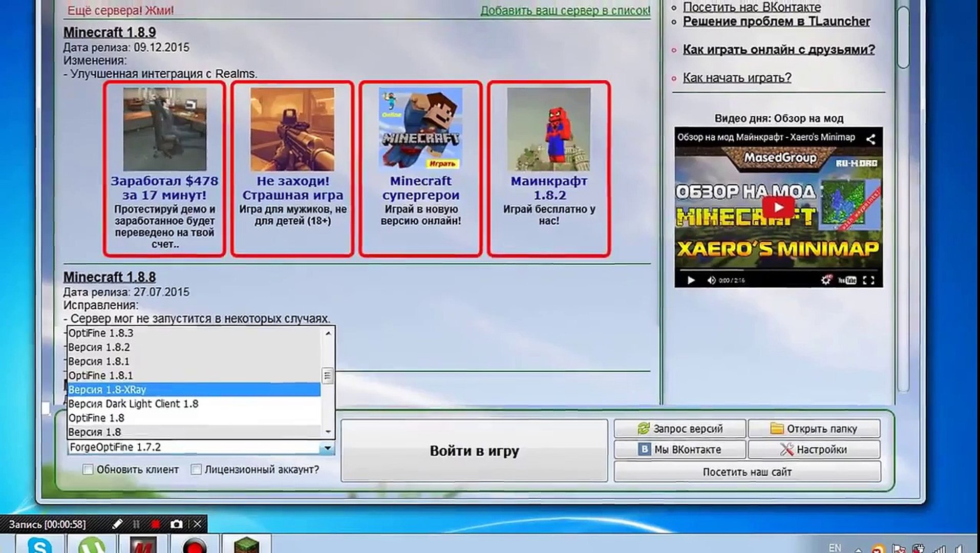Click the version list scrollbar thumb
Viewport: 980px width, 553px height.
(328, 376)
